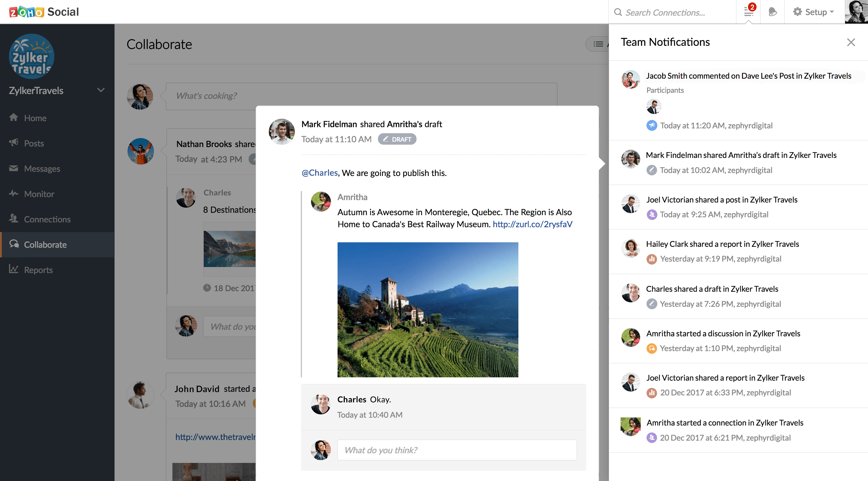Open team notifications icon with badge 2

point(749,11)
